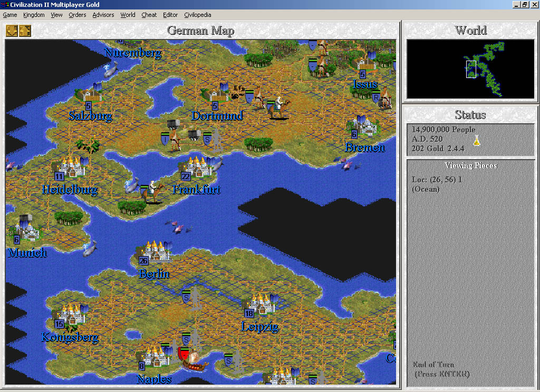Viewport: 540px width, 392px height.
Task: Click the zoom in map arrow button
Action: 25,31
